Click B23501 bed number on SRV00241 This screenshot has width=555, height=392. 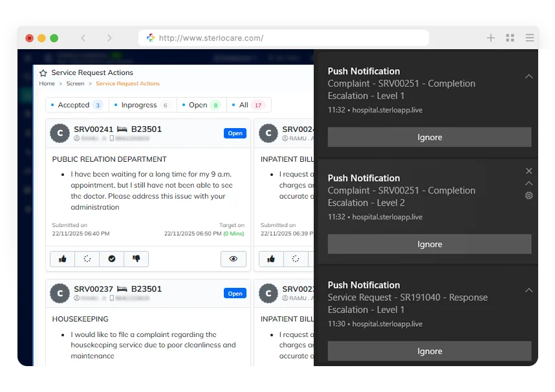click(146, 129)
